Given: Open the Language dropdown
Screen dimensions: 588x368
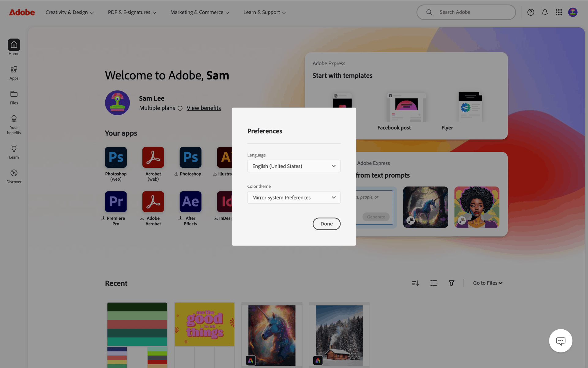Looking at the screenshot, I should 294,166.
